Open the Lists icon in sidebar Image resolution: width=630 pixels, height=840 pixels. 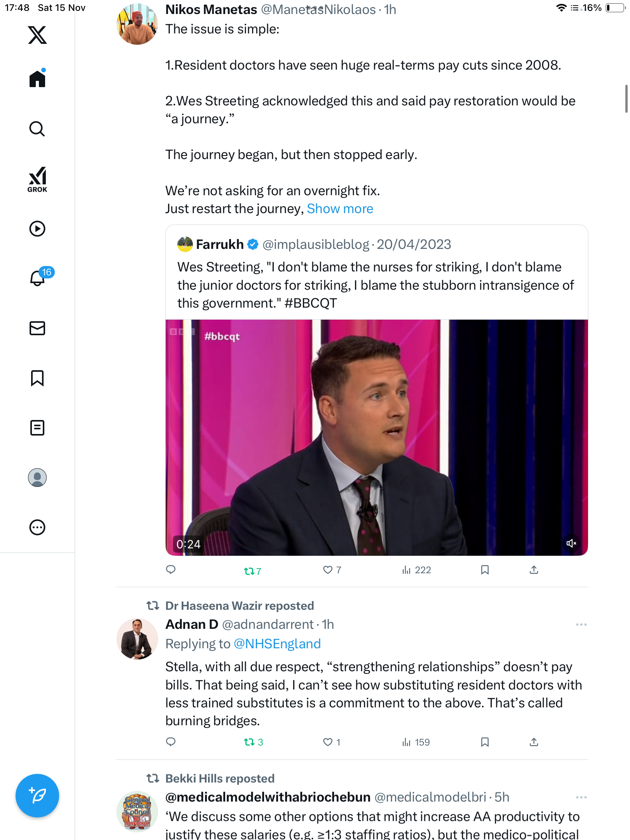tap(37, 428)
